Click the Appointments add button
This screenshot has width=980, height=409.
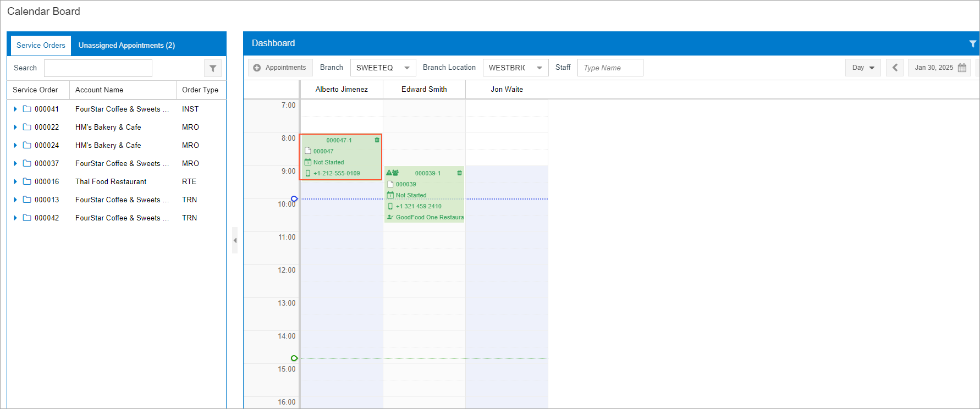point(280,68)
